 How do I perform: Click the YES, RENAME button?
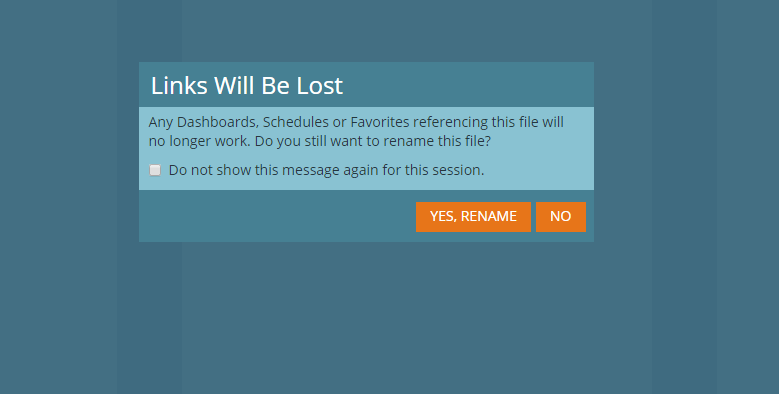tap(473, 217)
